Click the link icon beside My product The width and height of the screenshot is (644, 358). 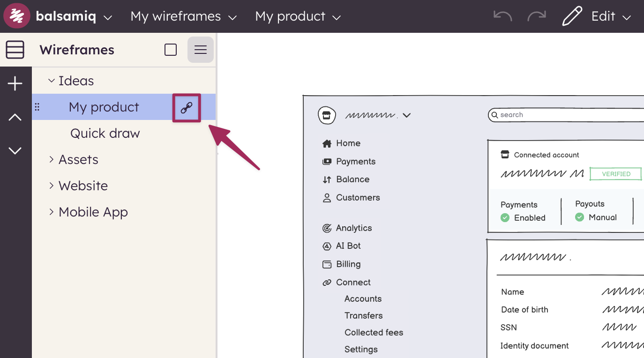pyautogui.click(x=187, y=108)
